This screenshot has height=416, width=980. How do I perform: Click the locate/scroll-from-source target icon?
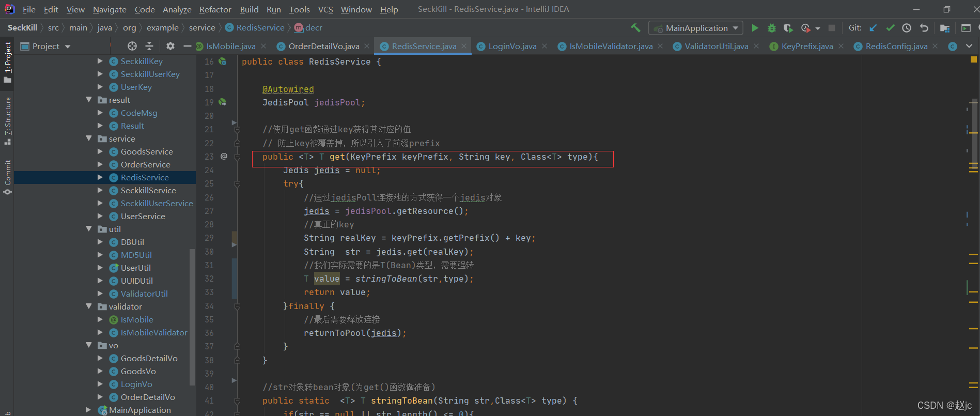click(x=132, y=46)
